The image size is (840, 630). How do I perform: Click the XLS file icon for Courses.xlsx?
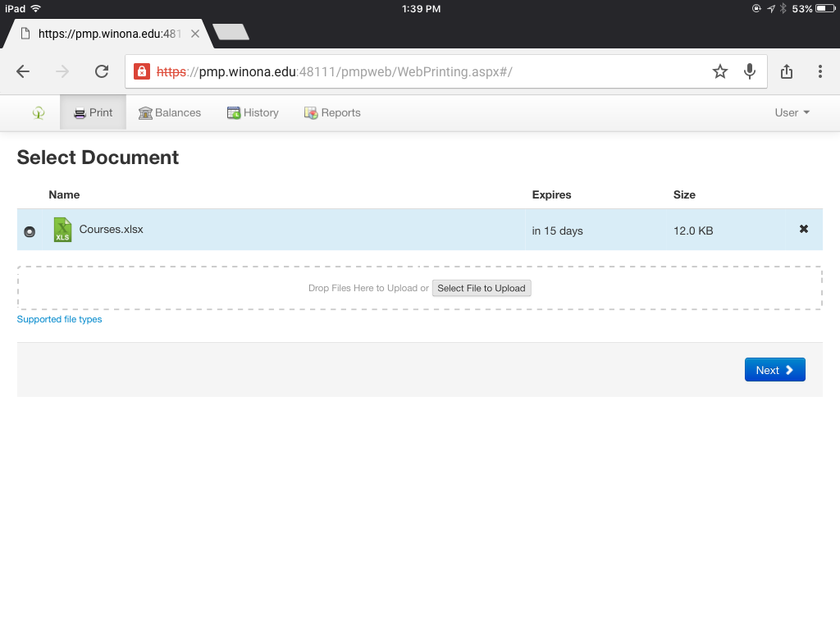click(62, 230)
